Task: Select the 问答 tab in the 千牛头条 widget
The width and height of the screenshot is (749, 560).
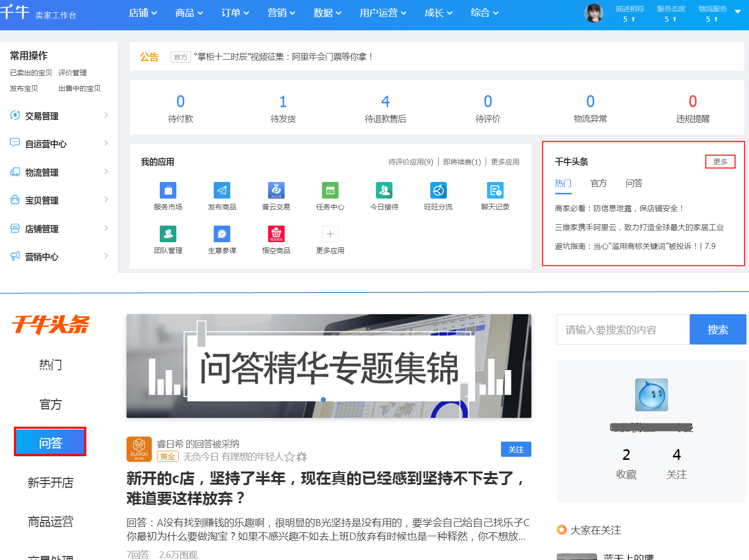Action: (x=634, y=183)
